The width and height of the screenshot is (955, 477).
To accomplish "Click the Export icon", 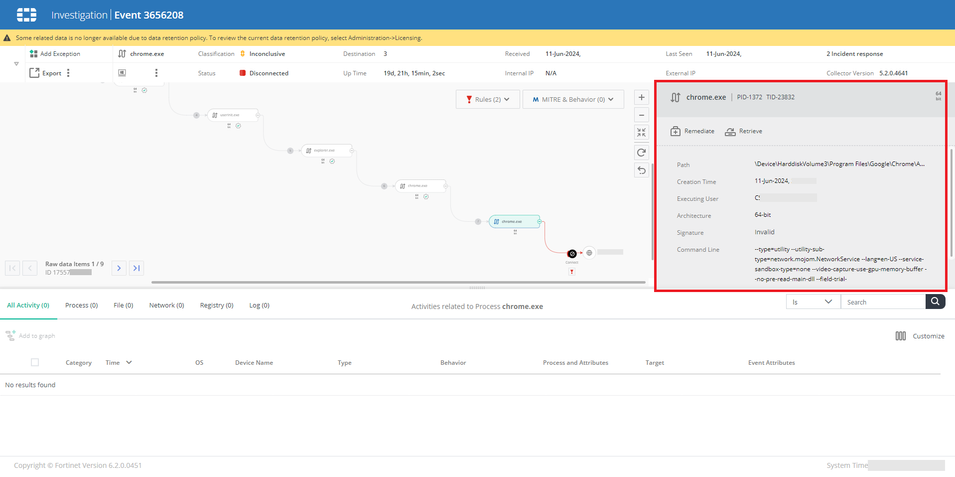I will (x=33, y=73).
